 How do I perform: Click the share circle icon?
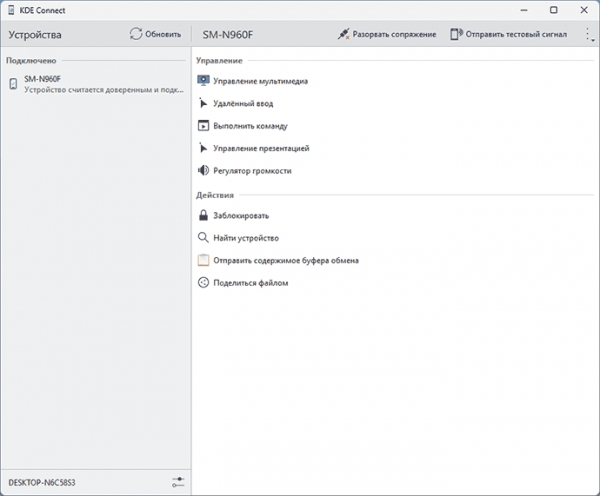(x=203, y=282)
